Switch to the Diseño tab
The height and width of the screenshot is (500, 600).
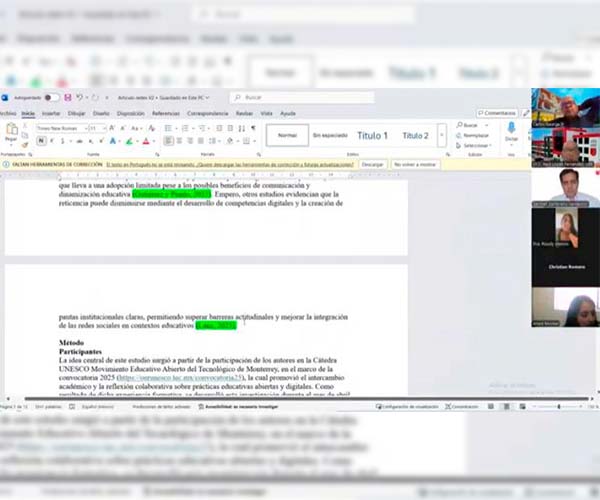tap(101, 114)
